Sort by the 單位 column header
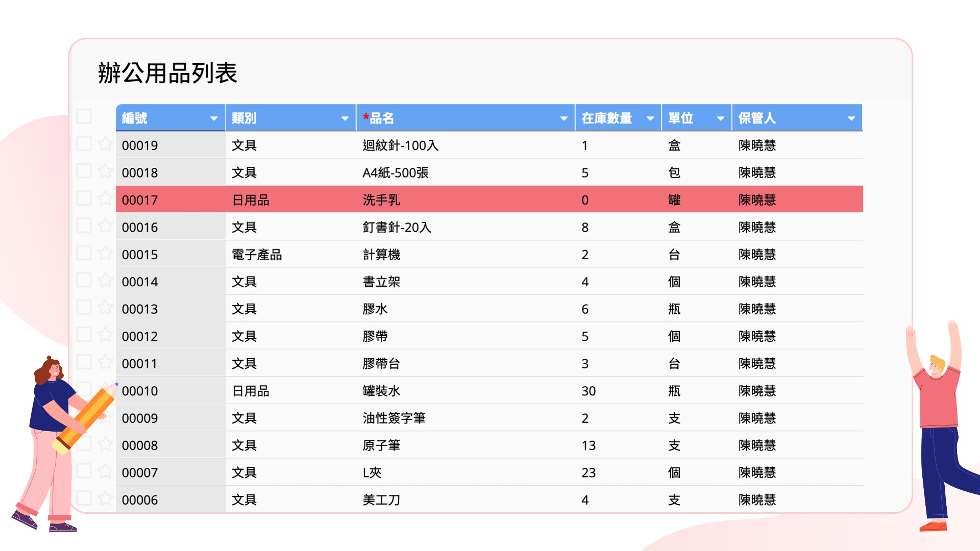The width and height of the screenshot is (980, 551). point(681,118)
